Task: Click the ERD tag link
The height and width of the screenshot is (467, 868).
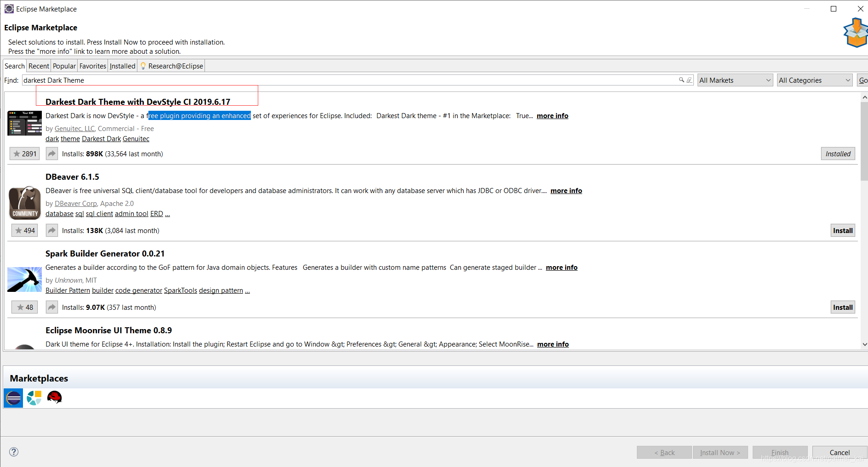Action: 157,214
